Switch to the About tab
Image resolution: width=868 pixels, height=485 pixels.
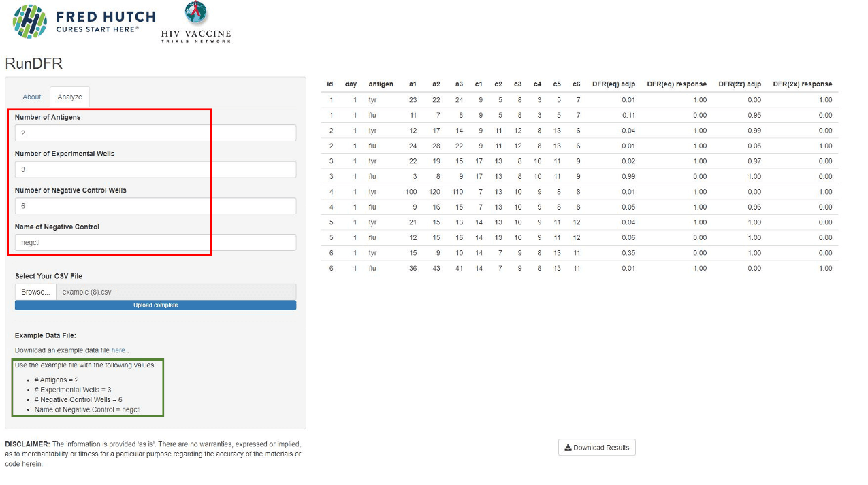point(32,97)
